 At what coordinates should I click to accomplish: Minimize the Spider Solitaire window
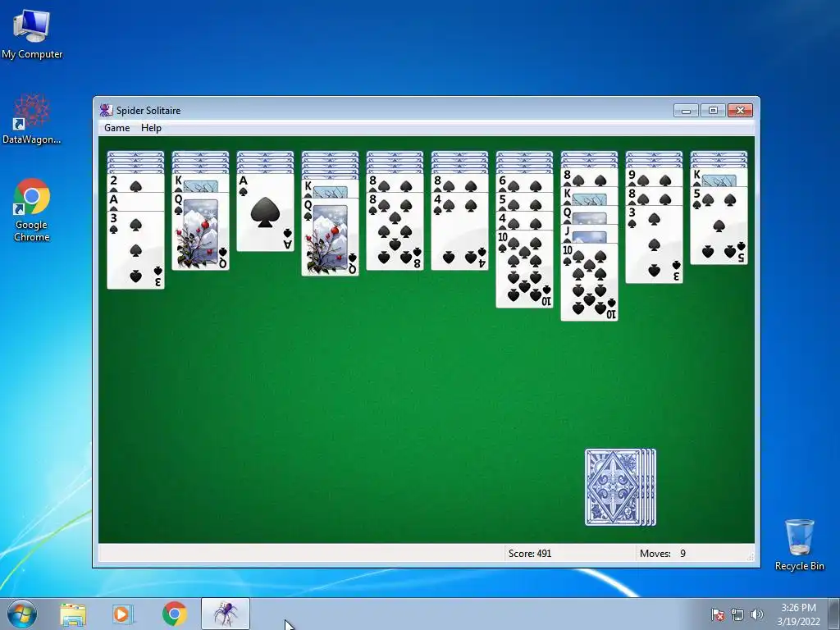tap(687, 111)
